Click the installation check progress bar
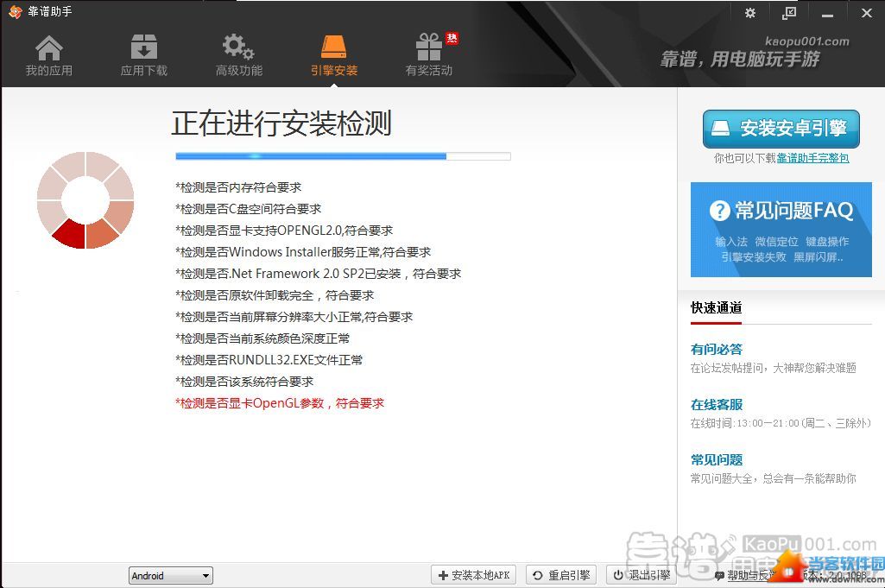885x588 pixels. coord(343,156)
